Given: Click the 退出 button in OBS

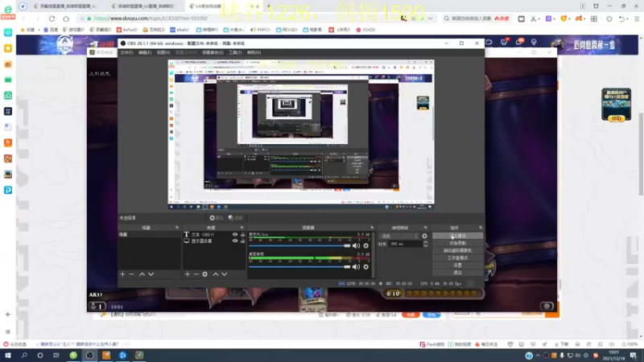Looking at the screenshot, I should pyautogui.click(x=457, y=273).
